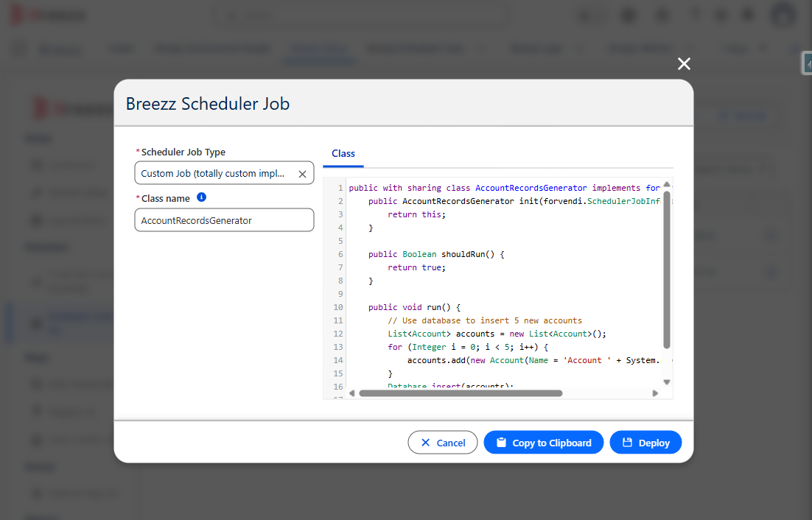Click the class declaration on line 1

pos(505,188)
